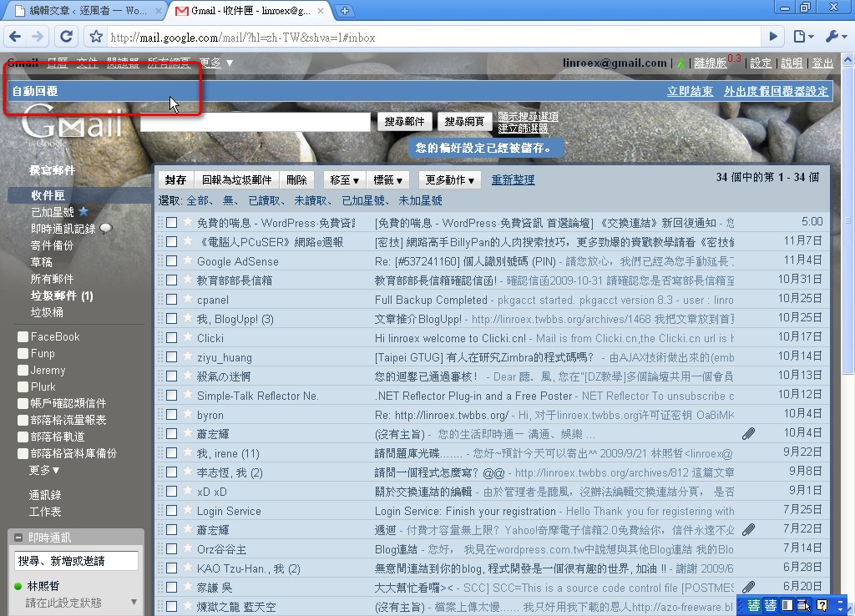This screenshot has height=616, width=855.
Task: Tick checkbox for Orz谷谷主 email
Action: point(172,549)
